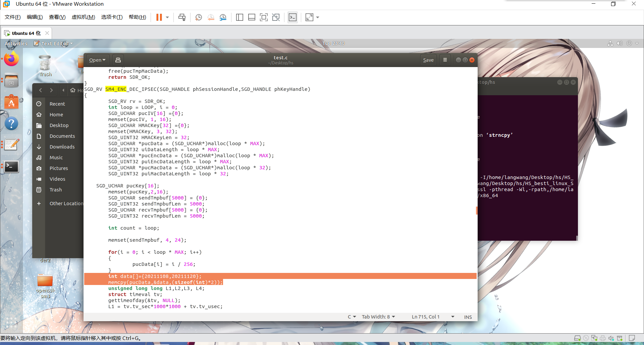This screenshot has height=345, width=644.
Task: Open the 查看(V) menu
Action: click(57, 17)
